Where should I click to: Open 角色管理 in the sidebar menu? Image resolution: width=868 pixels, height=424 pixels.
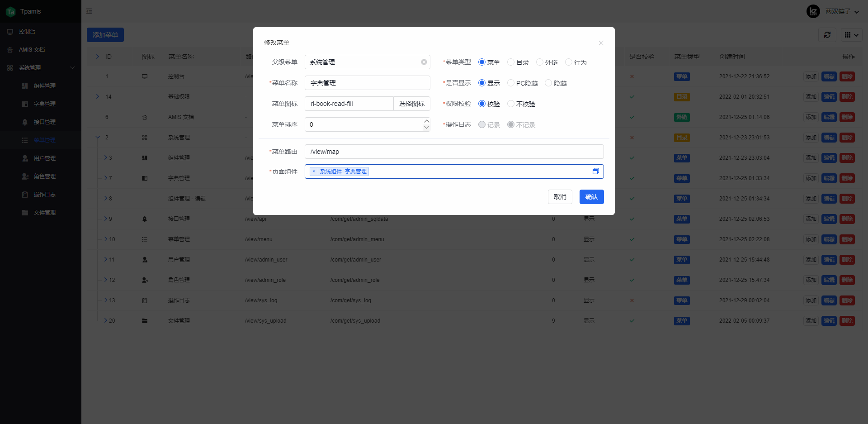(x=41, y=176)
